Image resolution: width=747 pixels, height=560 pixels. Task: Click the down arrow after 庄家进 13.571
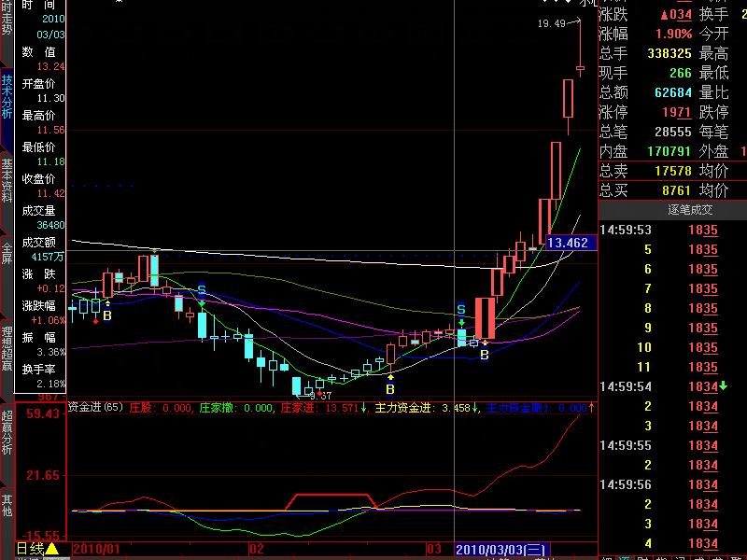(x=363, y=408)
